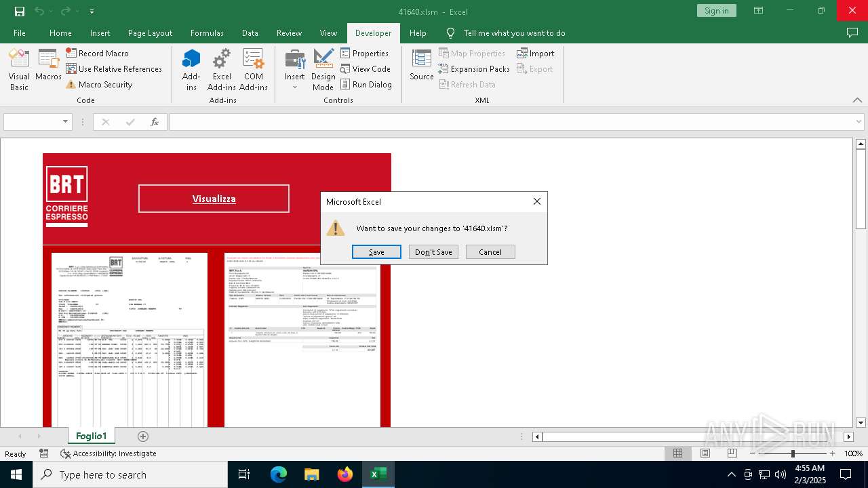Close the Microsoft Excel dialog
The width and height of the screenshot is (868, 488).
click(x=537, y=201)
